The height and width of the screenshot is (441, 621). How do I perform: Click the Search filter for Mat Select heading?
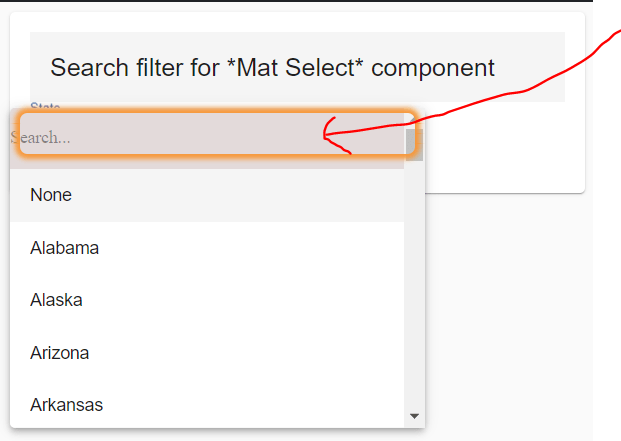point(272,67)
